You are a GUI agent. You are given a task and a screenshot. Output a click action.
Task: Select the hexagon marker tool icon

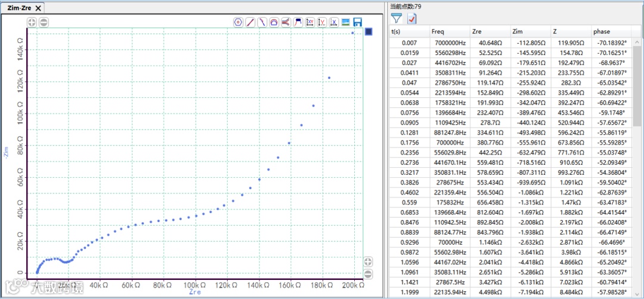[238, 22]
